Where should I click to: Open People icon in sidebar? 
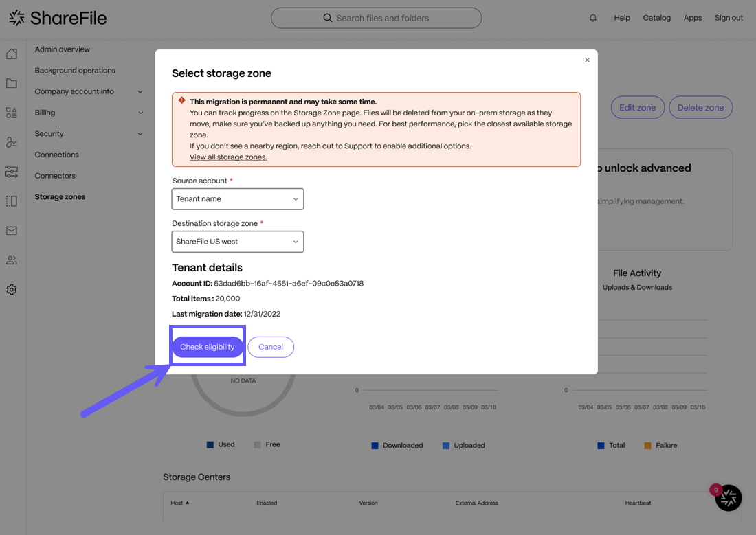tap(12, 260)
